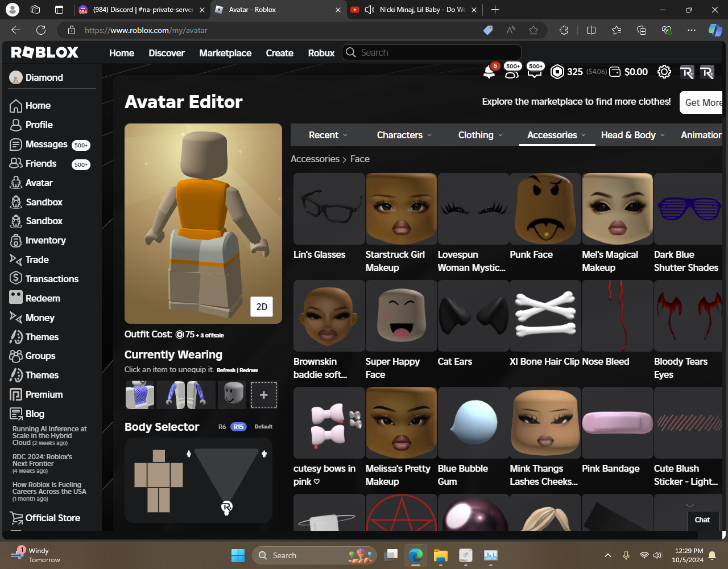728x569 pixels.
Task: Open Running AI Inference blog post
Action: coord(49,436)
